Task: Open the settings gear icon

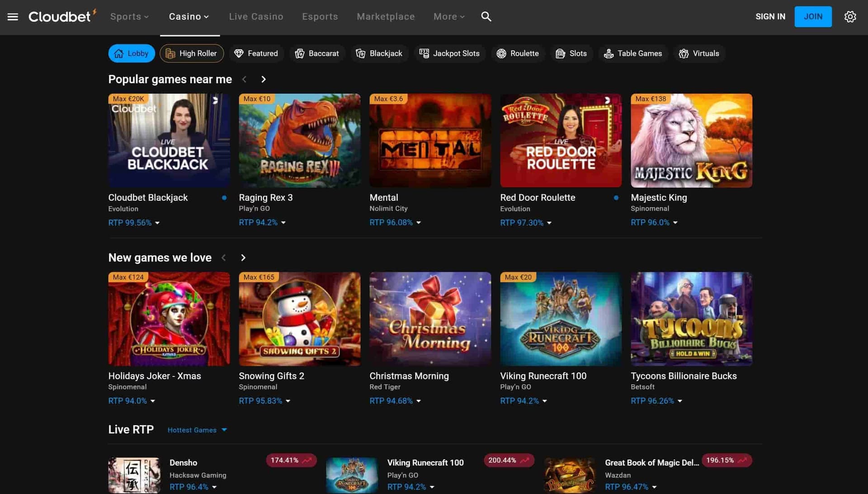Action: 850,16
